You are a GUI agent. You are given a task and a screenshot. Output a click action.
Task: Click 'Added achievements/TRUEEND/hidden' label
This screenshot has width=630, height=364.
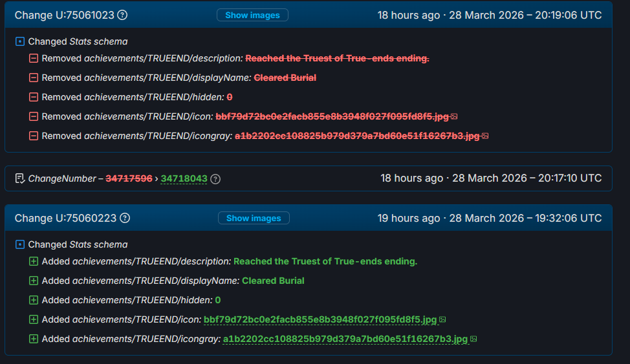coord(127,300)
